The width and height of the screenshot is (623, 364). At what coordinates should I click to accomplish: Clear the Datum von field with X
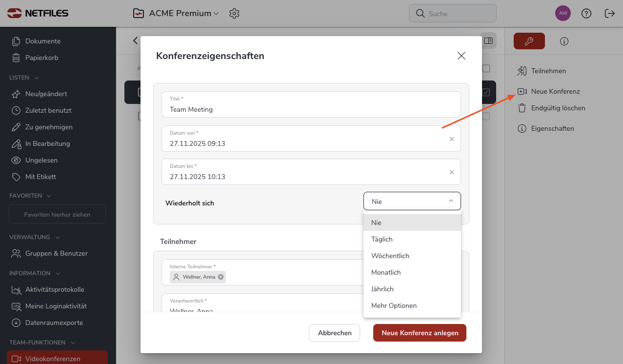click(451, 139)
